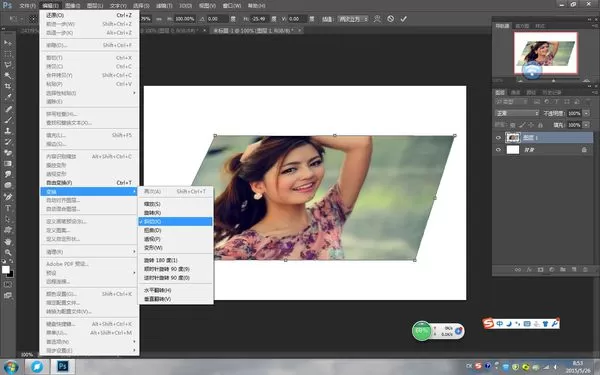Cancel transform with the circle-slash icon
The height and width of the screenshot is (375, 600).
click(390, 19)
